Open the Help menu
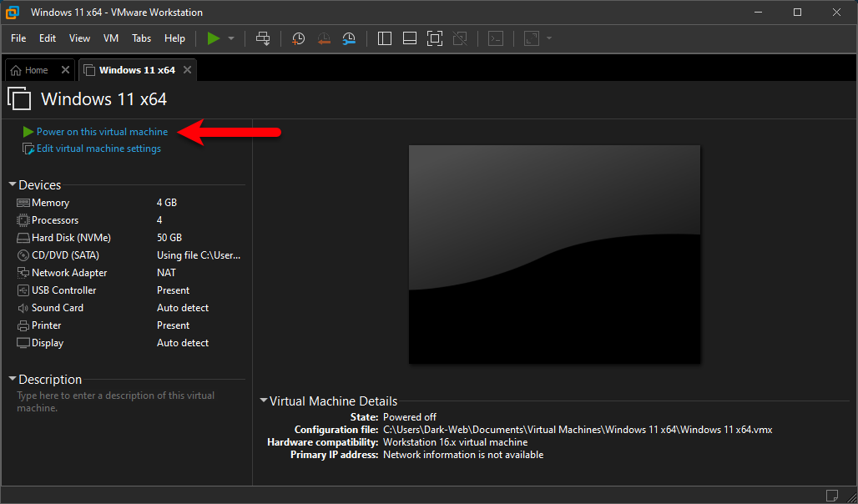The height and width of the screenshot is (504, 858). (x=175, y=38)
